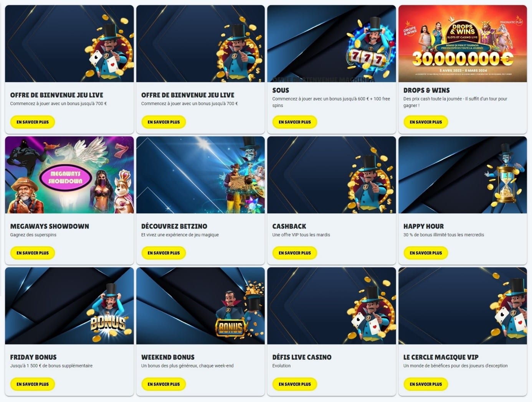Viewport: 532px width, 402px height.
Task: Open En Savoir Plus for Friday Bonus
Action: (33, 384)
